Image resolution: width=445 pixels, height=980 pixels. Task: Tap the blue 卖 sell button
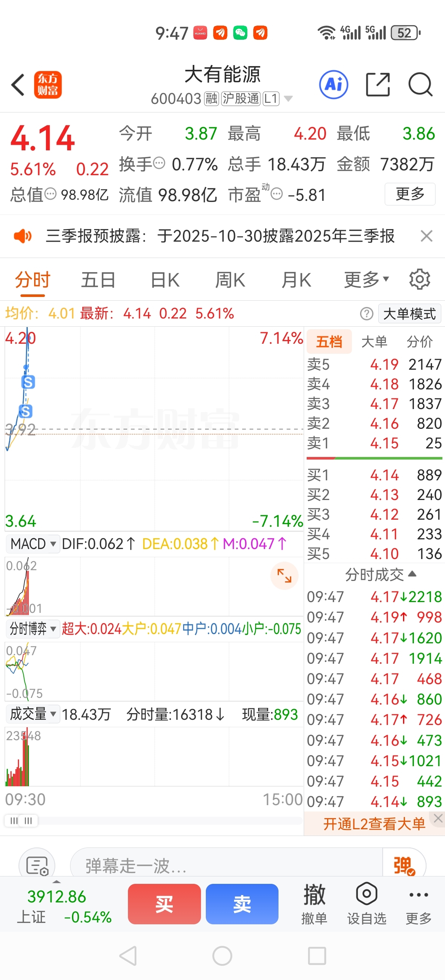tap(242, 904)
